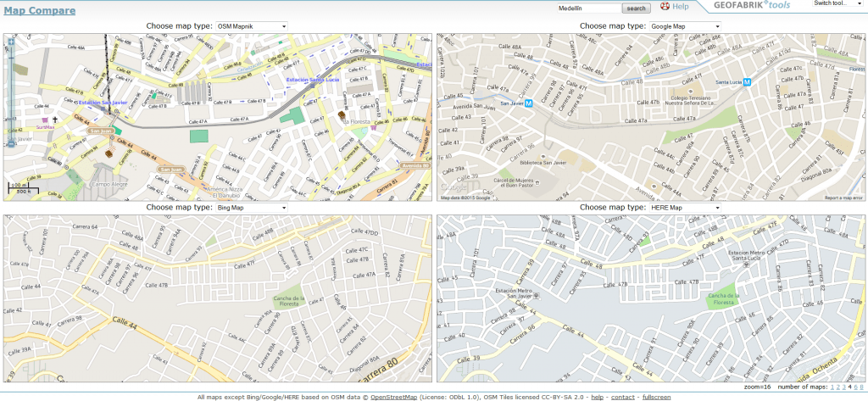
Task: Click the church cross icon on OSM map
Action: [55, 120]
